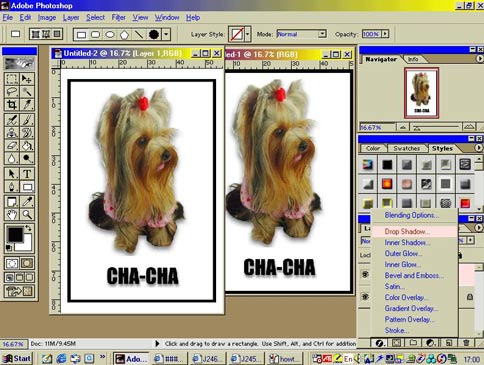Open the Filter menu
Image resolution: width=484 pixels, height=365 pixels.
[x=118, y=17]
